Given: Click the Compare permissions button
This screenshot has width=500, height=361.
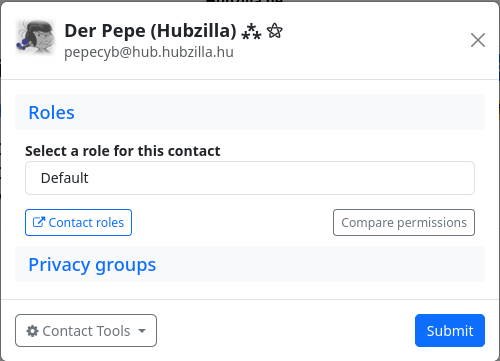Looking at the screenshot, I should pos(404,222).
